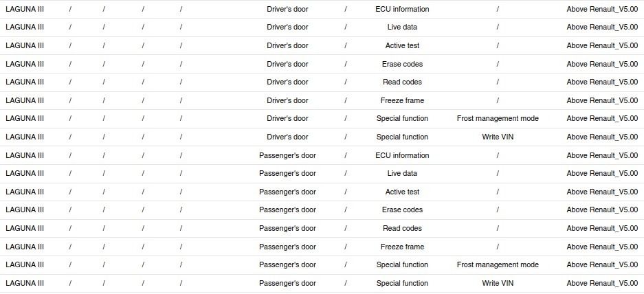Select Write VIN for Passenger's door
The image size is (644, 294).
coord(498,283)
